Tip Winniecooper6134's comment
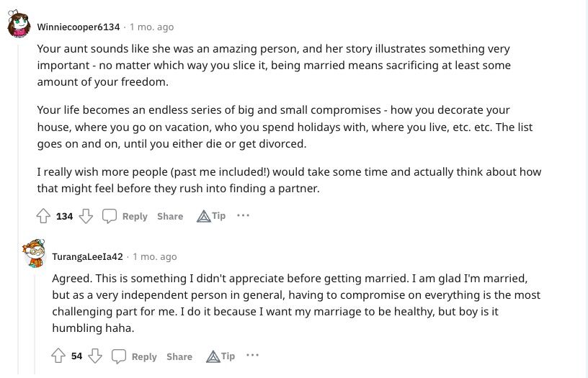 (211, 216)
